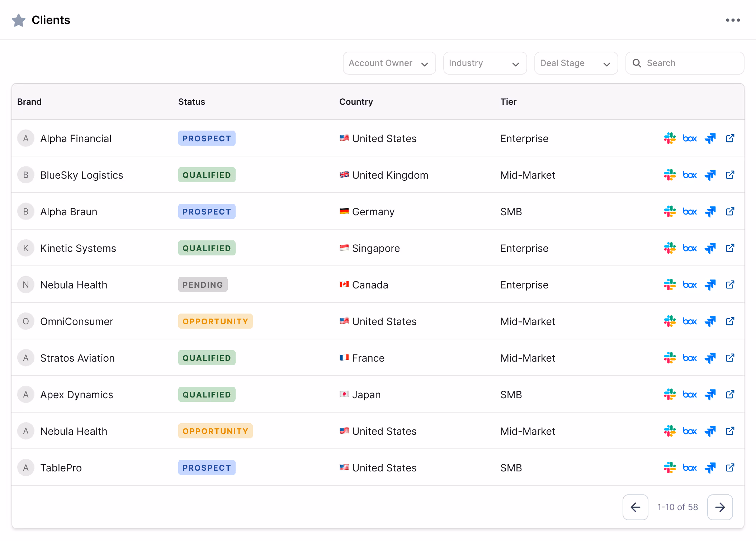Expand the Deal Stage filter
Viewport: 756px width, 541px height.
576,63
